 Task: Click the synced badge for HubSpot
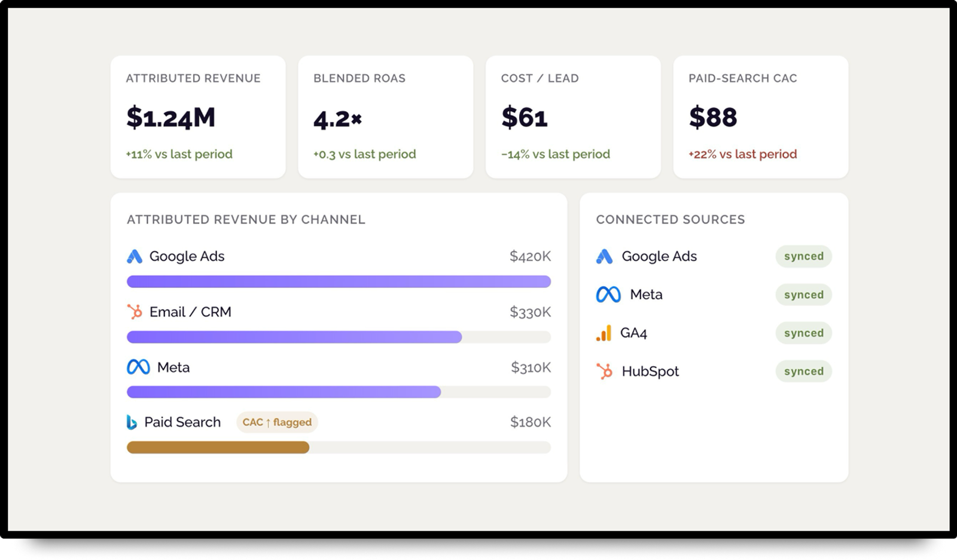coord(804,371)
